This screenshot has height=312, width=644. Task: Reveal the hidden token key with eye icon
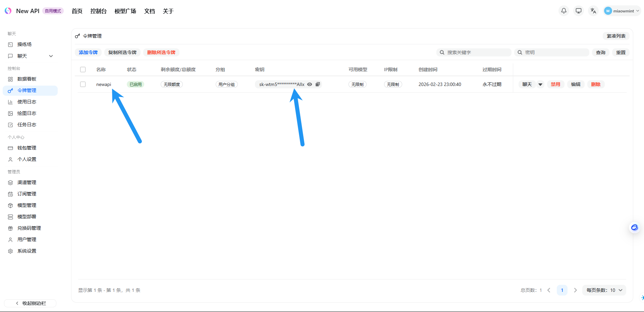click(310, 84)
